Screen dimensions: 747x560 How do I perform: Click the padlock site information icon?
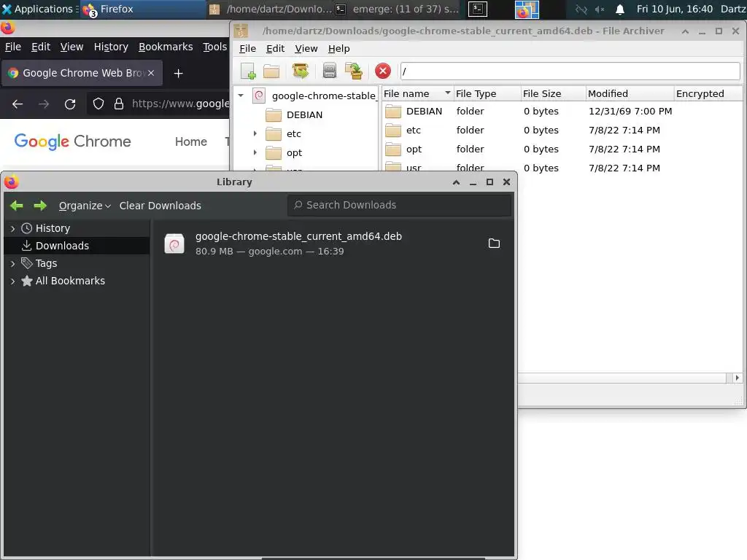[x=119, y=104]
